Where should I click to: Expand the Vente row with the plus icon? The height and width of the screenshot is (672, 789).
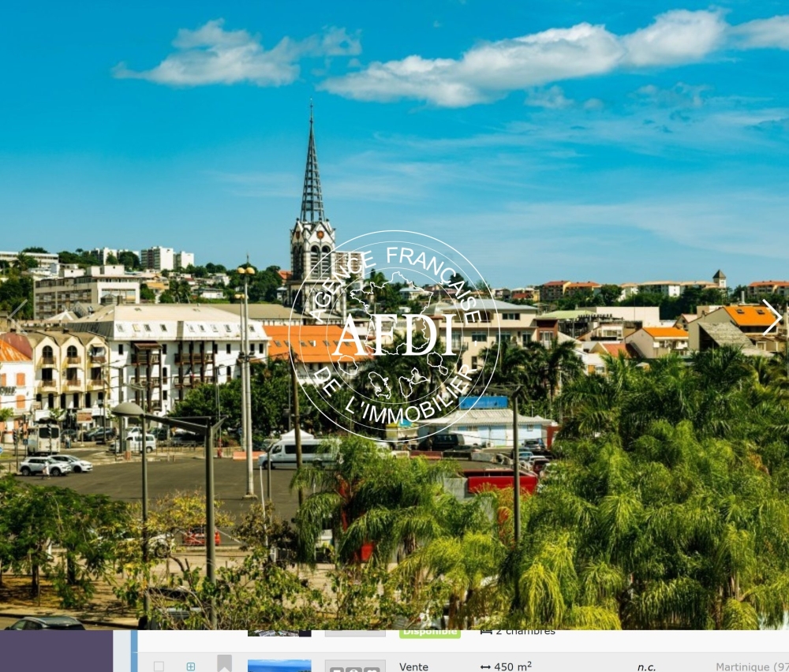191,666
